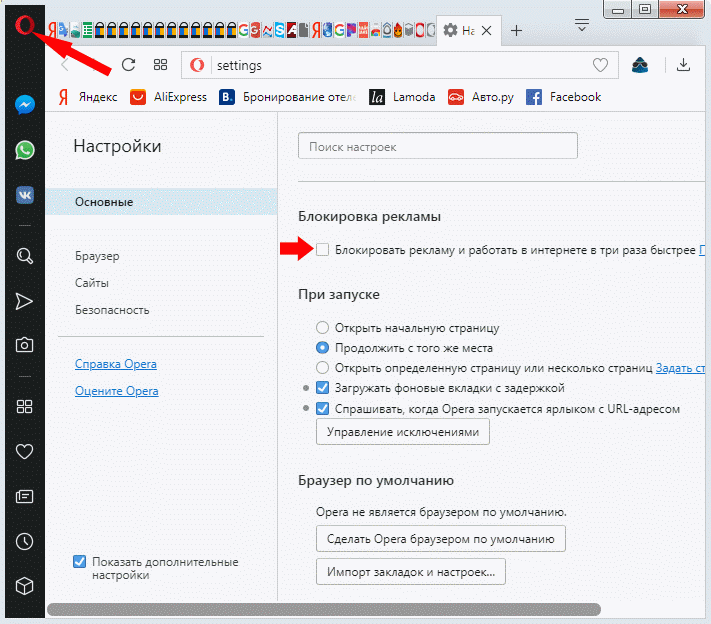Image resolution: width=711 pixels, height=624 pixels.
Task: Open Speed Dial from the toolbar grid icon
Action: [x=160, y=65]
